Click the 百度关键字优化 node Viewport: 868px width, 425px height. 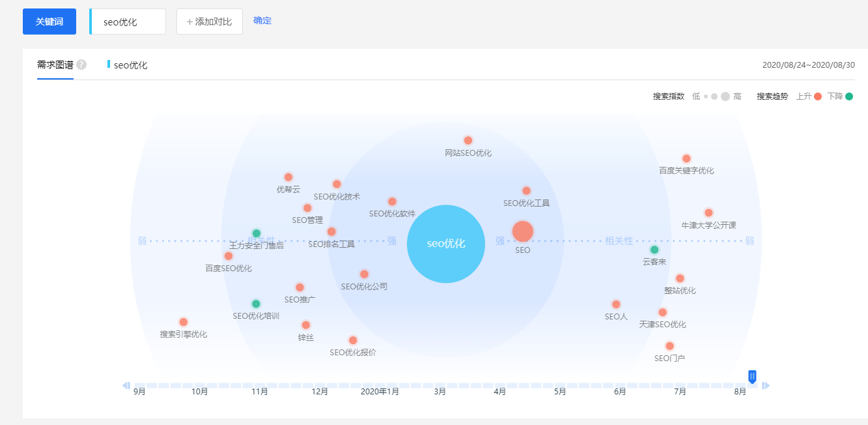(x=686, y=158)
